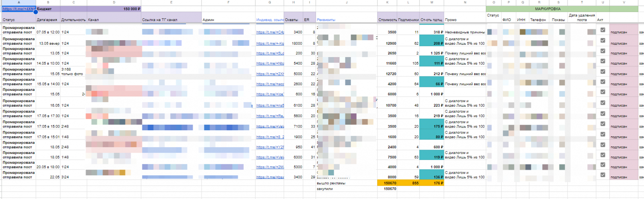This screenshot has width=644, height=199.
Task: Open the https://t.me/+Re link
Action: click(270, 116)
